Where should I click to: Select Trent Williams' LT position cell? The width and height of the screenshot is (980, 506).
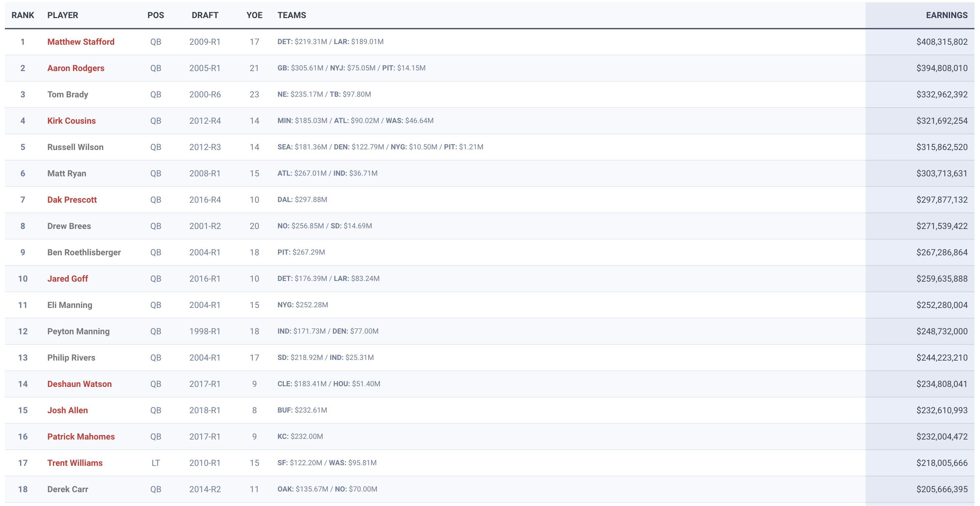click(156, 463)
